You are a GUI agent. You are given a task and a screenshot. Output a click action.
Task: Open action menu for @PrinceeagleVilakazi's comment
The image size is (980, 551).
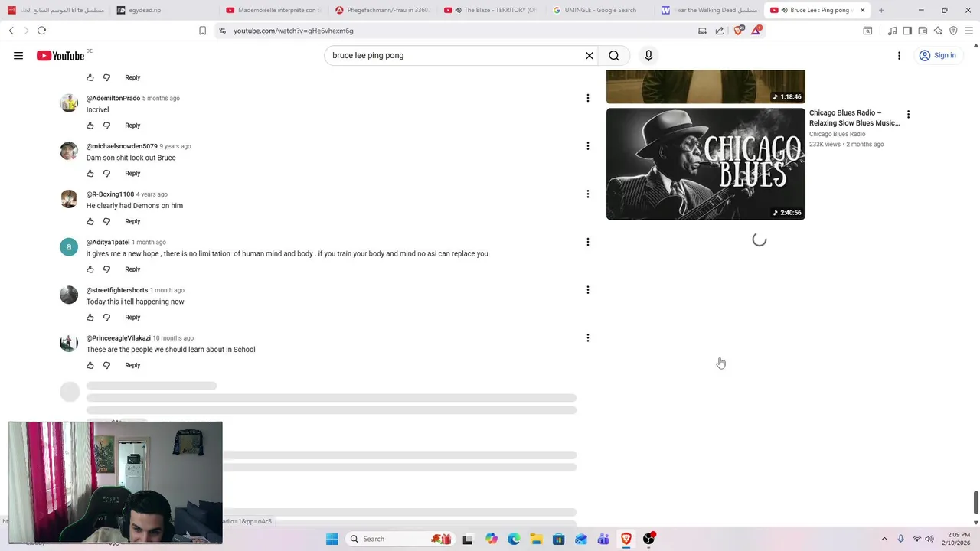[x=588, y=337]
